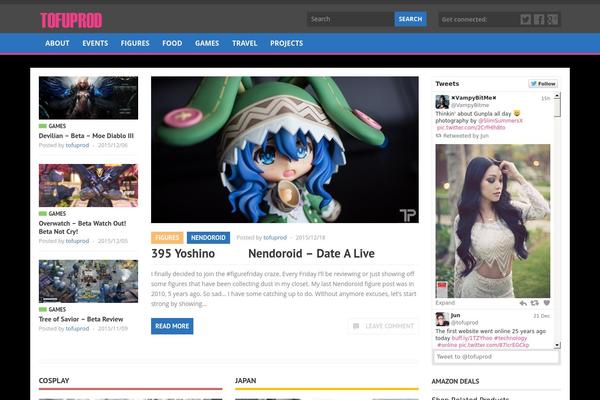Image resolution: width=600 pixels, height=400 pixels.
Task: Open pic.twitter.com link in VampyBitMe tweet
Action: [471, 127]
